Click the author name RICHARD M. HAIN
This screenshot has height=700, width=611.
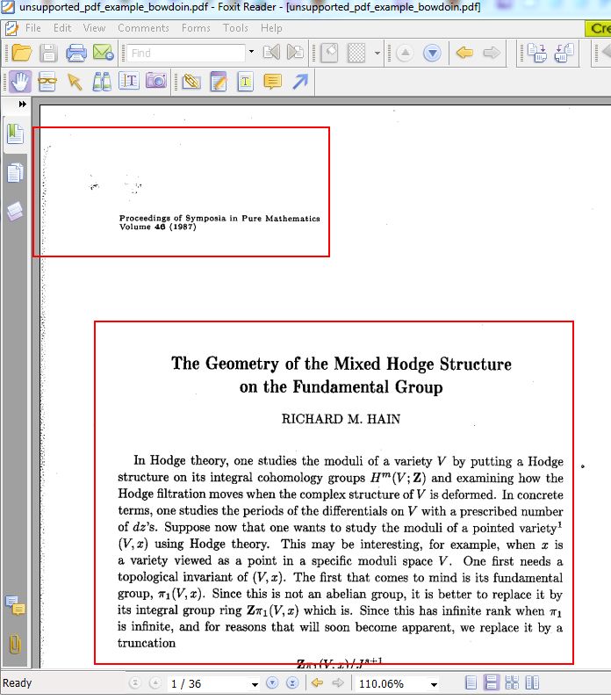click(341, 419)
